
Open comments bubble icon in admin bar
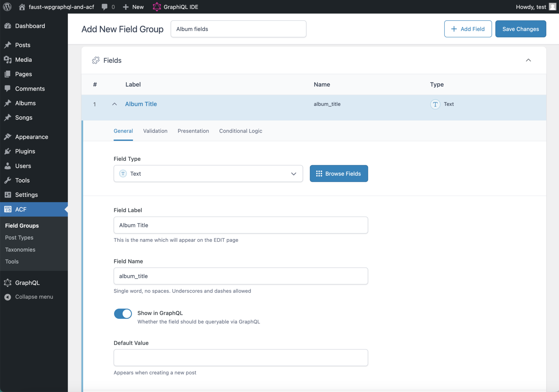(105, 7)
